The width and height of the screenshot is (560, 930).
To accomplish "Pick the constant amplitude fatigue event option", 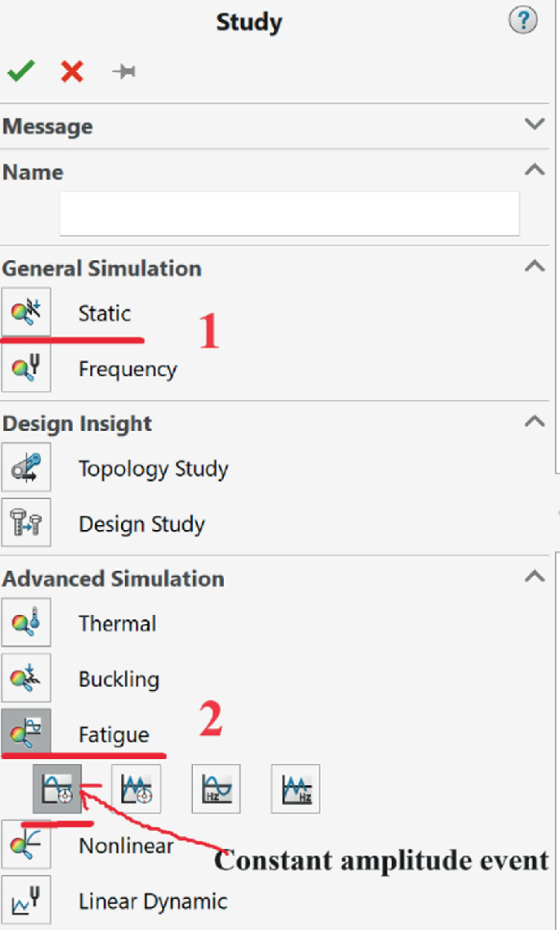I will 59,788.
